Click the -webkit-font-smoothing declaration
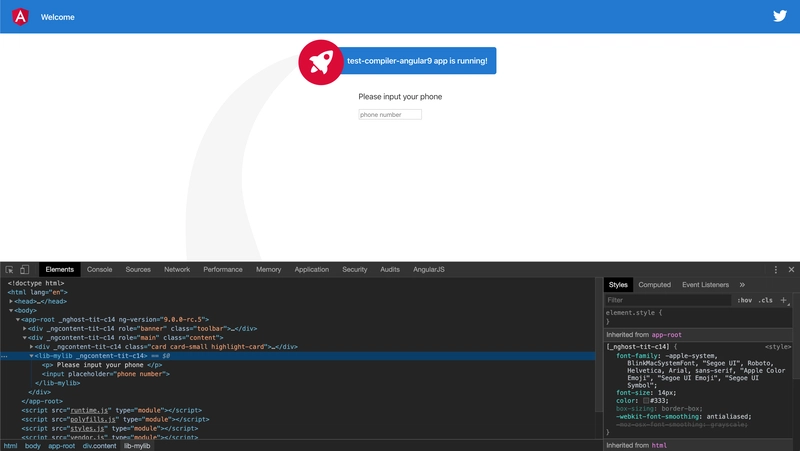Viewport: 800px width, 451px height. click(x=684, y=417)
